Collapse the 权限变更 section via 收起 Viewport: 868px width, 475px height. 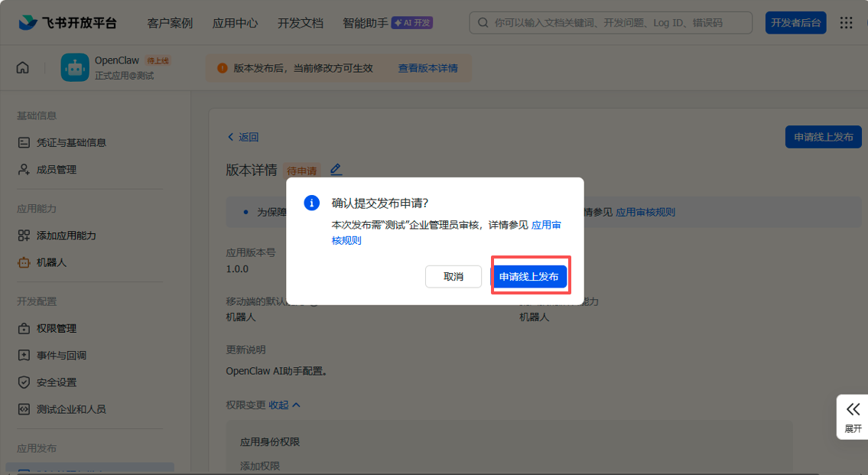tap(281, 405)
